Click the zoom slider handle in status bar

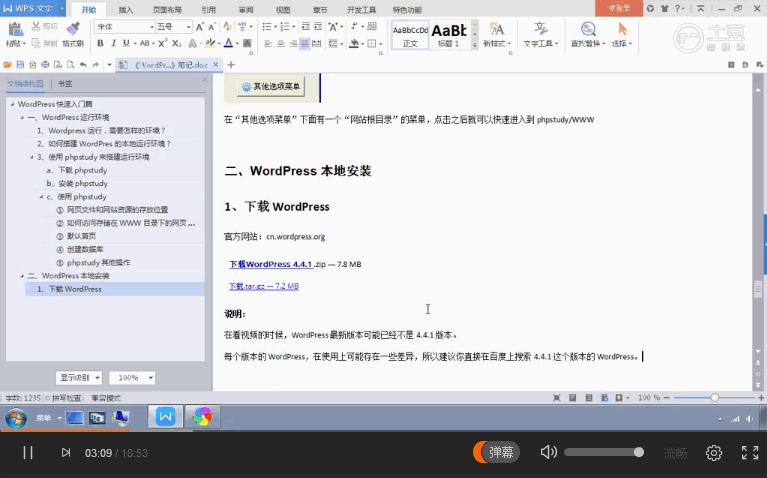[x=715, y=398]
